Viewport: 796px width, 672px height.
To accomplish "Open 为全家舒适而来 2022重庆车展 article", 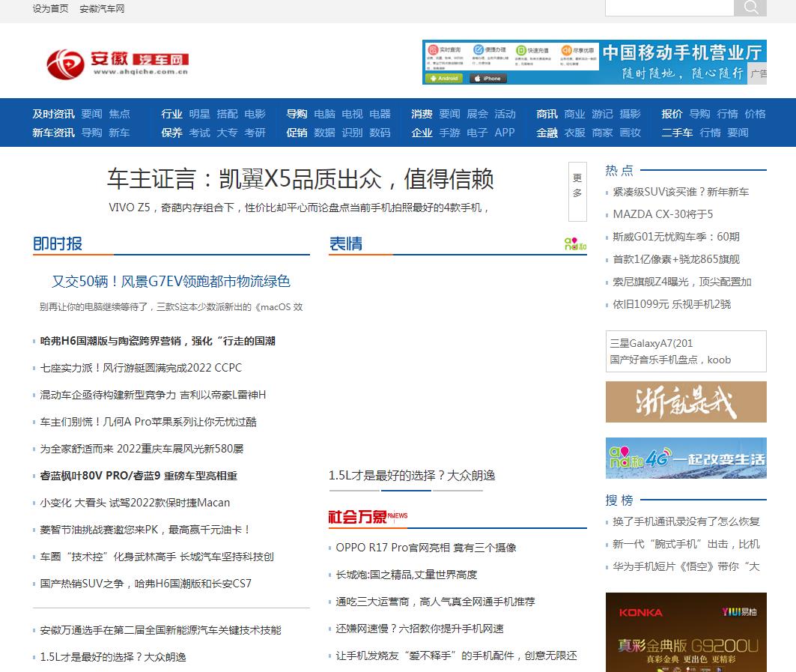I will (x=142, y=449).
